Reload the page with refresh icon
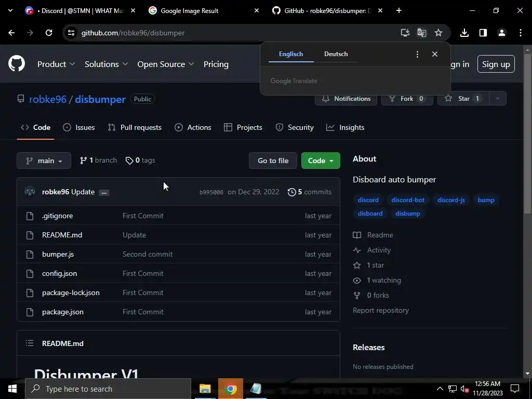 click(x=49, y=33)
